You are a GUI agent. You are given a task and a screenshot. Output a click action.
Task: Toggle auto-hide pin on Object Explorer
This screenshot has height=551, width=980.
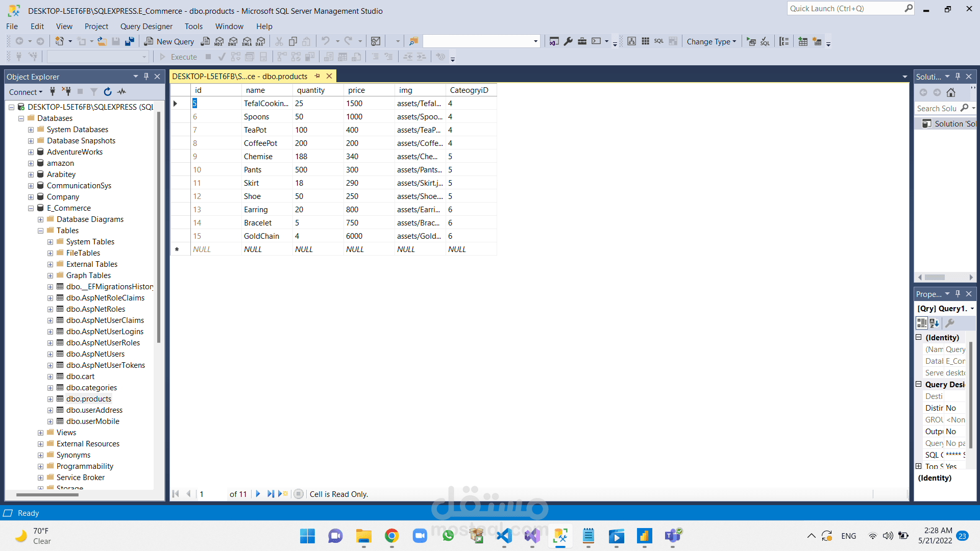click(146, 76)
